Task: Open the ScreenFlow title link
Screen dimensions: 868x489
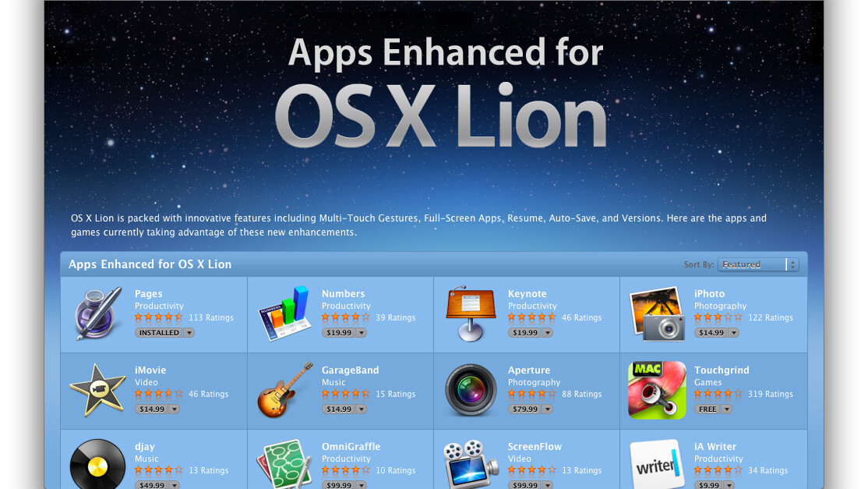Action: click(535, 446)
